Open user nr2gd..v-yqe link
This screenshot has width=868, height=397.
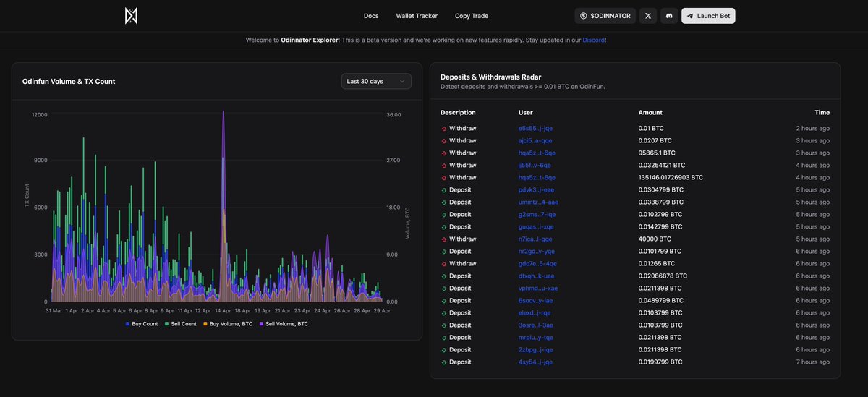point(537,252)
